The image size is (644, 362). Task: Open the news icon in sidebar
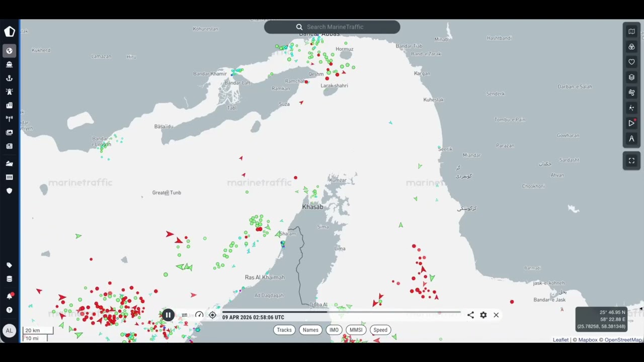pyautogui.click(x=9, y=146)
